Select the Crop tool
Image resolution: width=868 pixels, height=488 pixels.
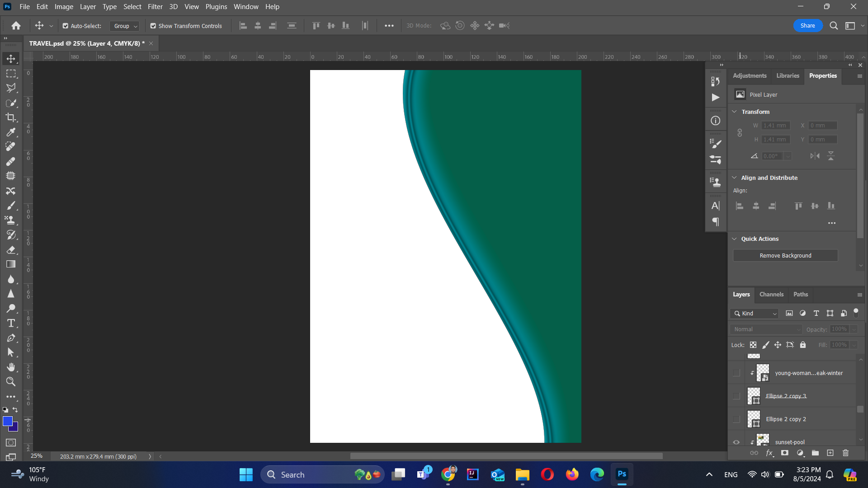click(x=11, y=117)
